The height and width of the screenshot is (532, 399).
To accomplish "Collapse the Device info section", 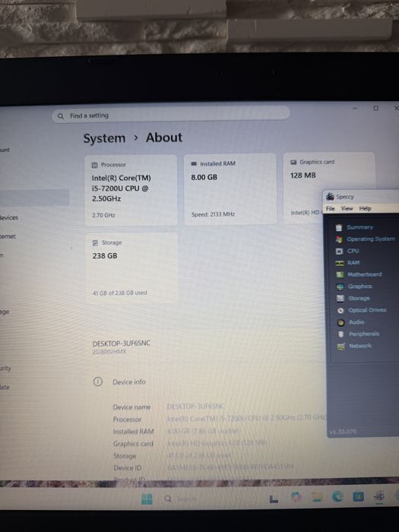I will click(129, 382).
